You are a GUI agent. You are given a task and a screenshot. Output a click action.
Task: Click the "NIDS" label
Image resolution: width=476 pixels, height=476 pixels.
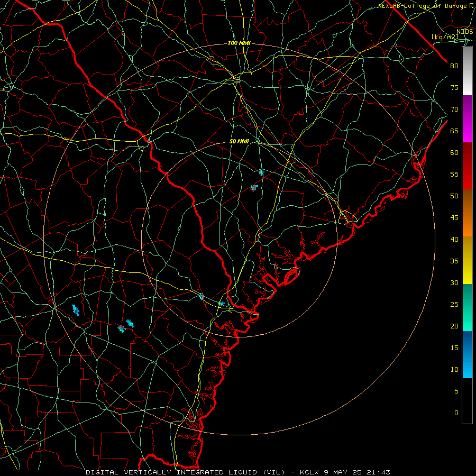[x=464, y=32]
